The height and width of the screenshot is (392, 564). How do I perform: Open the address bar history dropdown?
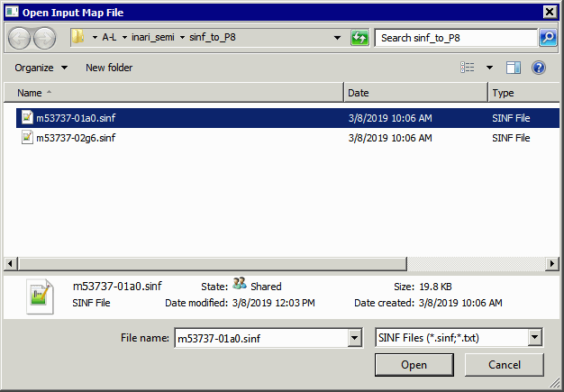point(337,38)
